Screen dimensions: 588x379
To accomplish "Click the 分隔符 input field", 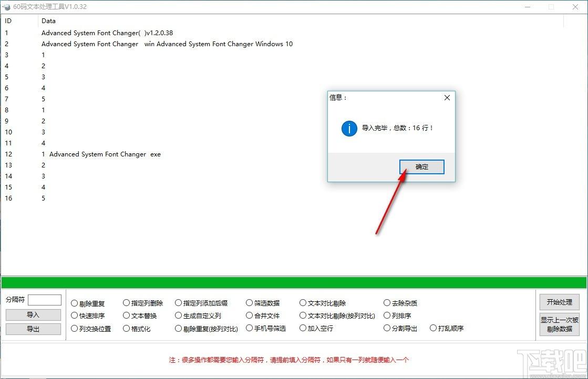I will click(45, 300).
